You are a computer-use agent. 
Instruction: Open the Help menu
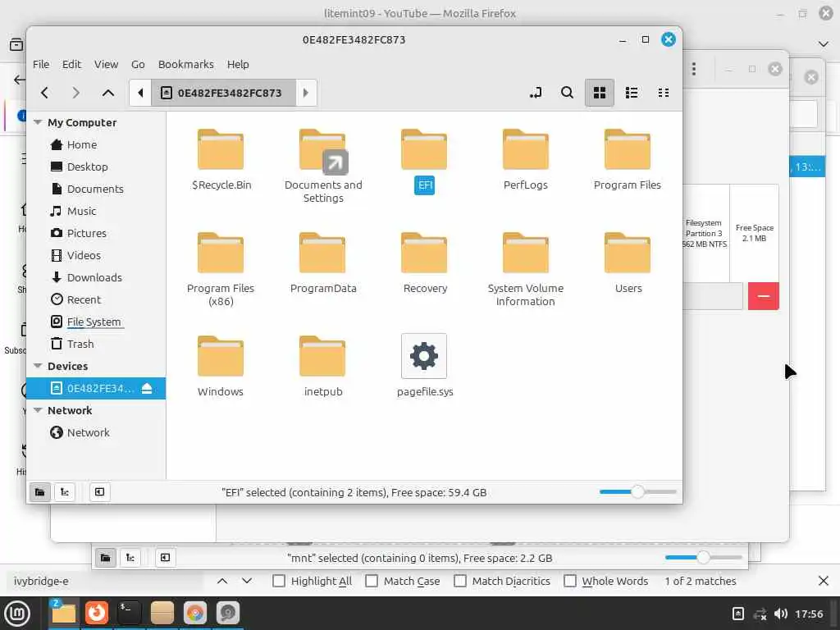238,64
